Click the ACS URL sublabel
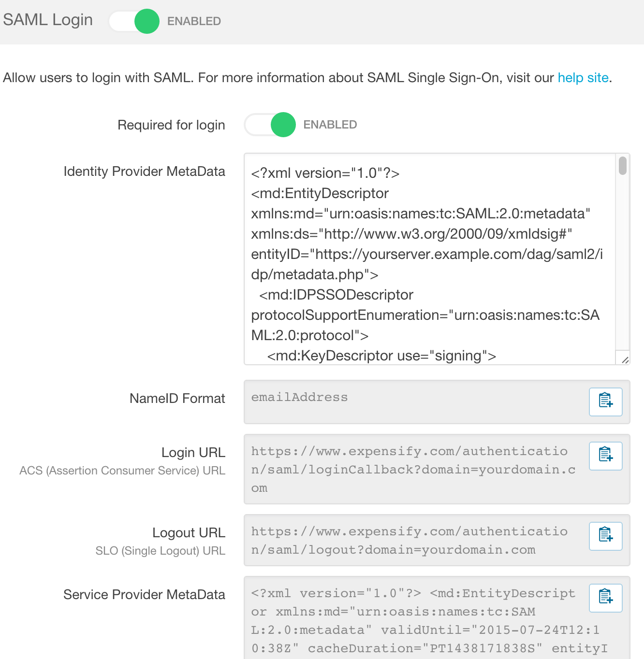This screenshot has height=659, width=644. pos(122,470)
